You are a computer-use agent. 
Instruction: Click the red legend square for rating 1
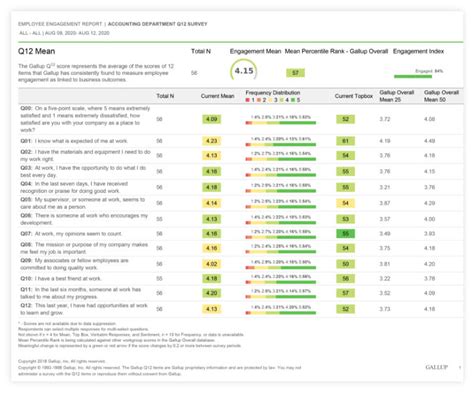tap(248, 100)
